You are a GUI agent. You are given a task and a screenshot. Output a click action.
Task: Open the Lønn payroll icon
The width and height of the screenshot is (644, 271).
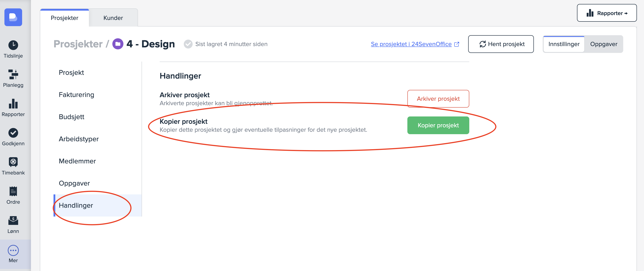(x=13, y=221)
